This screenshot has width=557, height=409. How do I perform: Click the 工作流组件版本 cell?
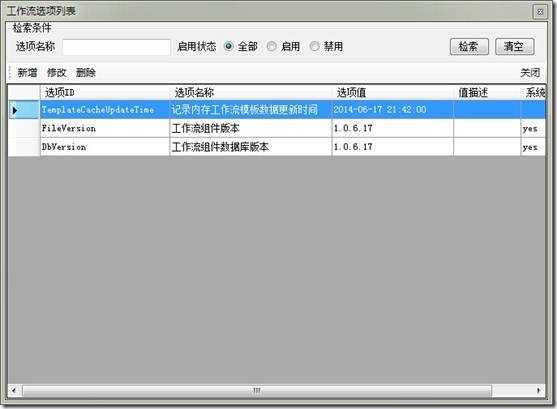point(250,128)
